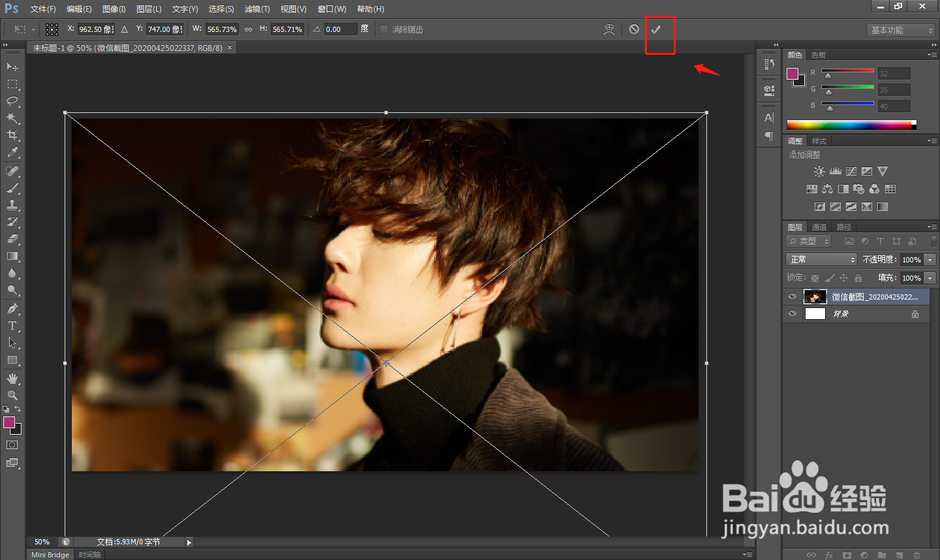This screenshot has width=940, height=560.
Task: Select the Move tool
Action: tap(12, 67)
